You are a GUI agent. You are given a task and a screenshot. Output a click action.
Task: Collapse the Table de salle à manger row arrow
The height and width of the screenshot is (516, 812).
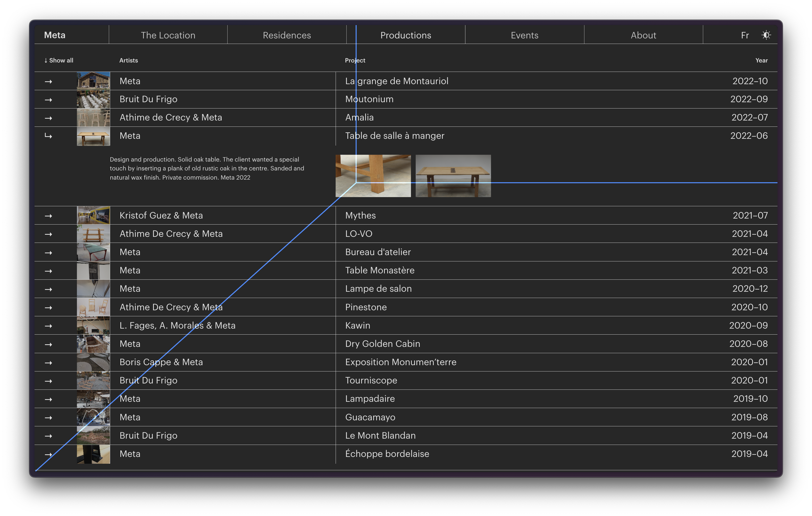coord(48,136)
